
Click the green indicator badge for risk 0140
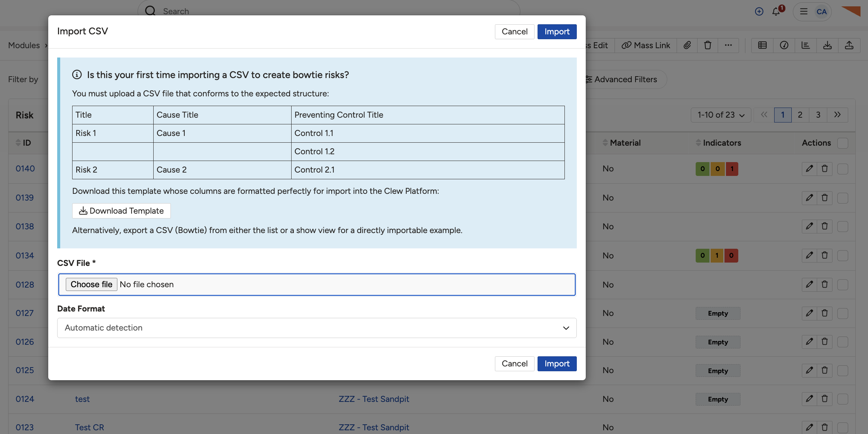702,169
